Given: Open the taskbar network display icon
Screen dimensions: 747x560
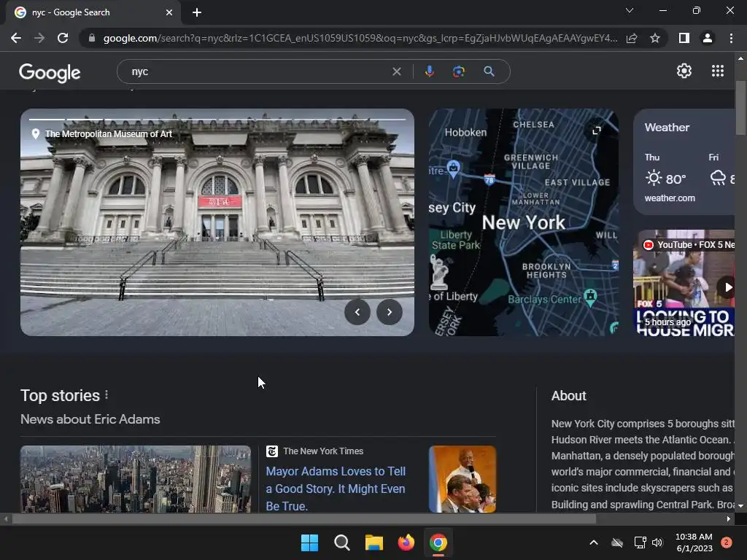Looking at the screenshot, I should (x=640, y=542).
